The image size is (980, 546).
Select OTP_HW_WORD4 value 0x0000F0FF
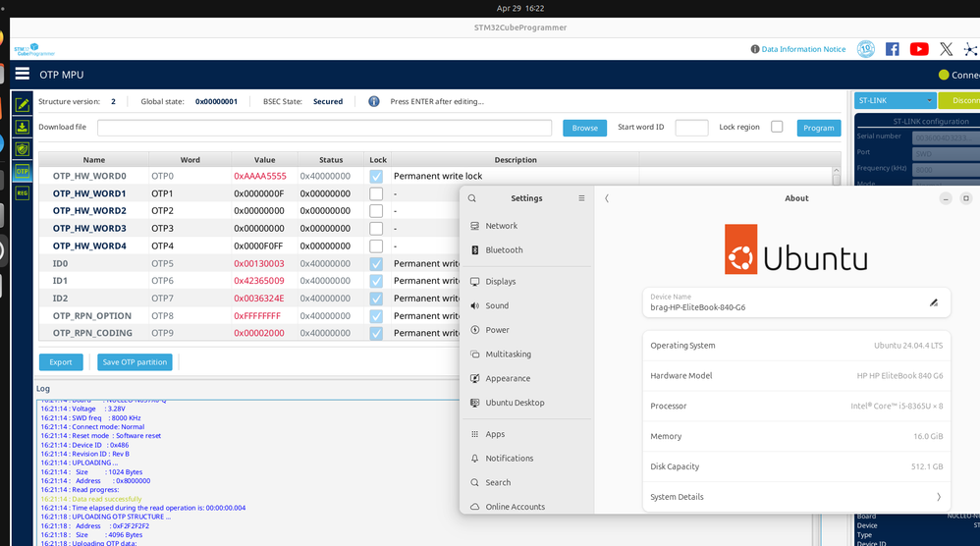[x=258, y=246]
